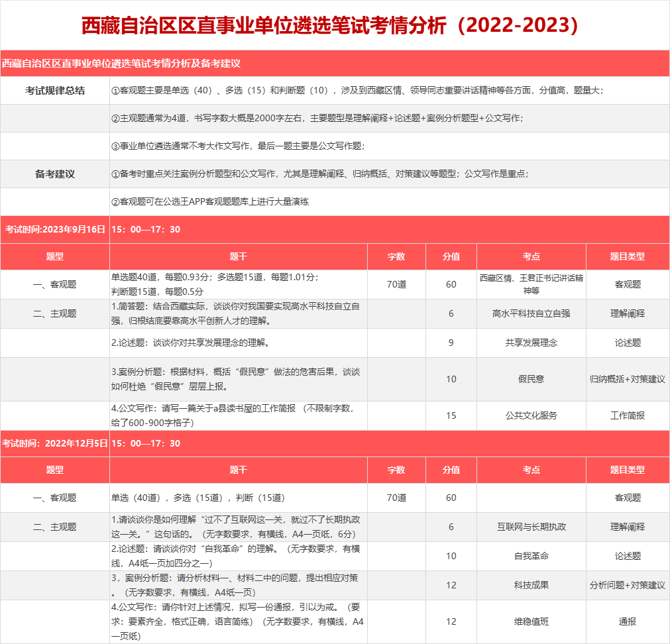Select the 通报 question type cell
The width and height of the screenshot is (670, 644).
[x=627, y=621]
